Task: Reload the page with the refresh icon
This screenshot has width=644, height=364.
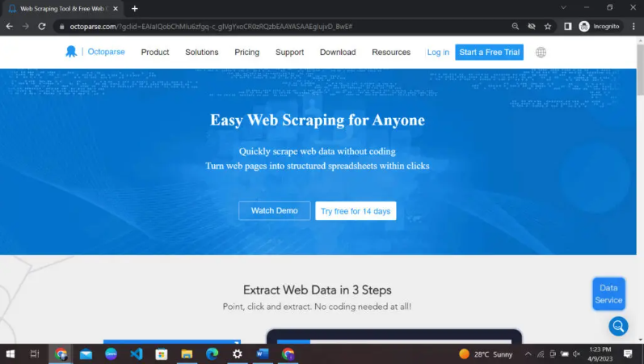Action: 41,26
